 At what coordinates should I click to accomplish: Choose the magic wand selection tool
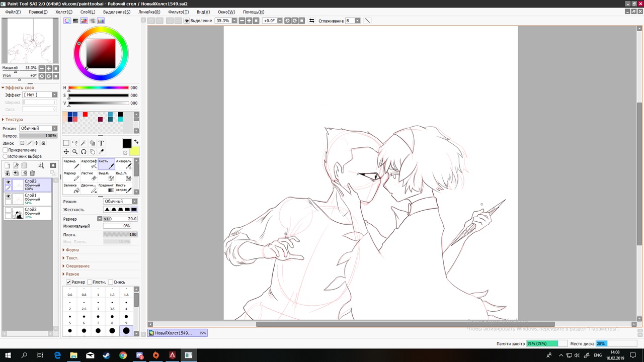click(x=84, y=143)
